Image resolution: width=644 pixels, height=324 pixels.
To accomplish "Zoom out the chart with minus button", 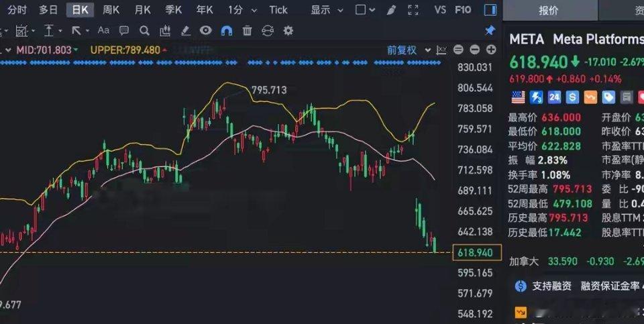I will point(474,50).
